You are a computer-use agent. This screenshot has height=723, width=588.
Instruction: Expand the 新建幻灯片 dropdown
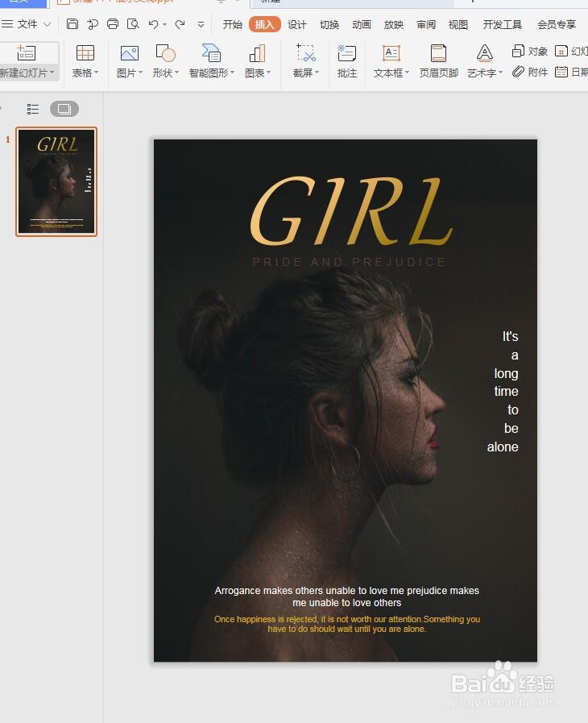[x=27, y=73]
